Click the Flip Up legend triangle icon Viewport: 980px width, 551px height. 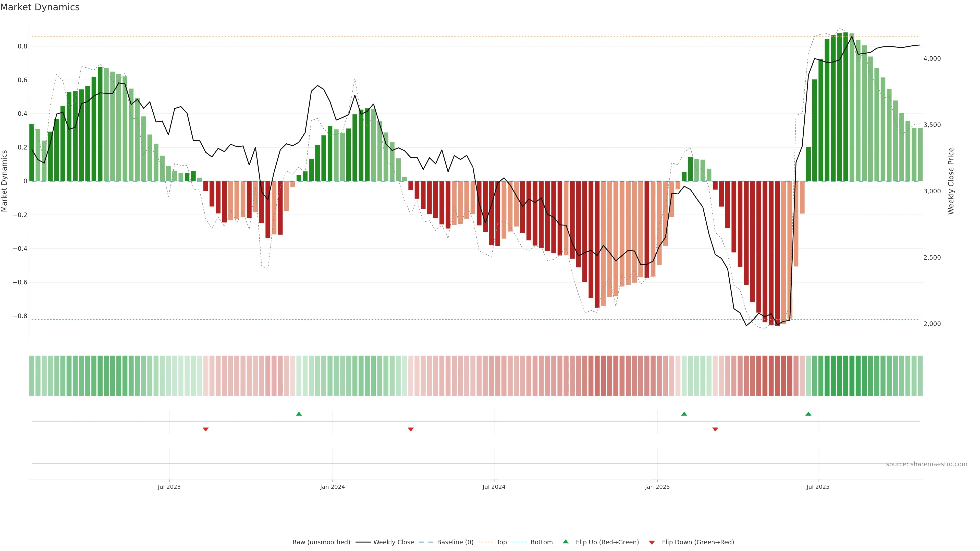566,542
